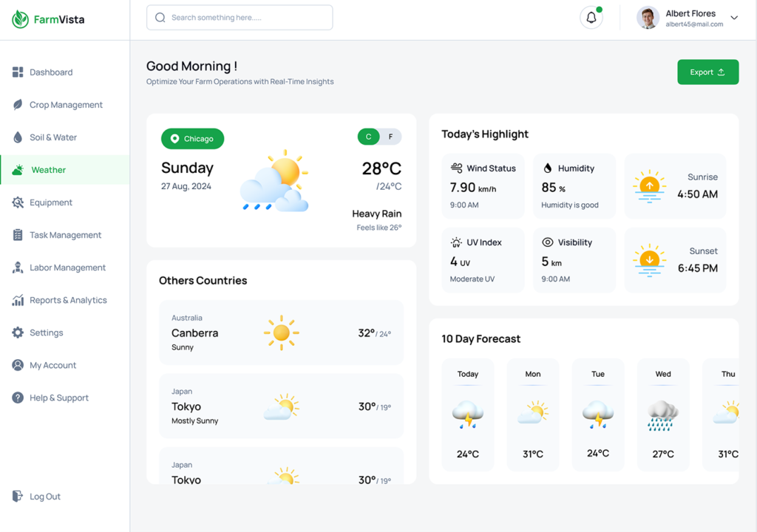Viewport: 757px width, 532px height.
Task: Click the 'Moderate UV' label
Action: pos(472,279)
